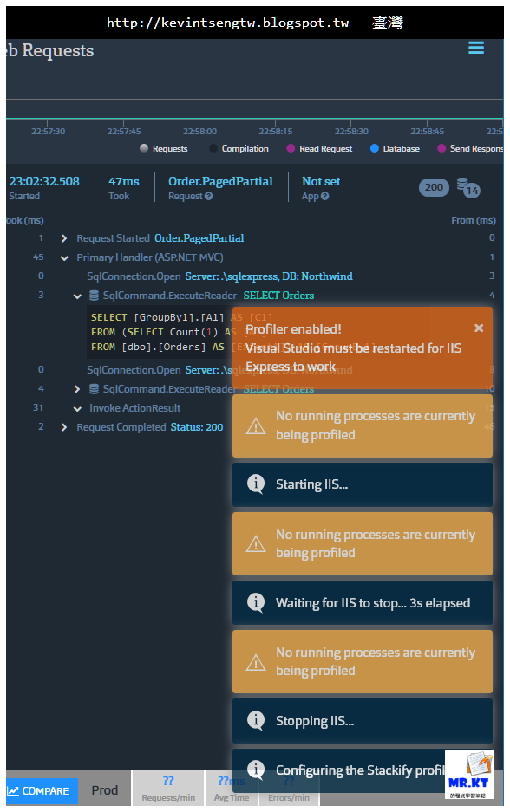Click the 22:57:30 timeline tick
This screenshot has width=510, height=812.
[48, 131]
